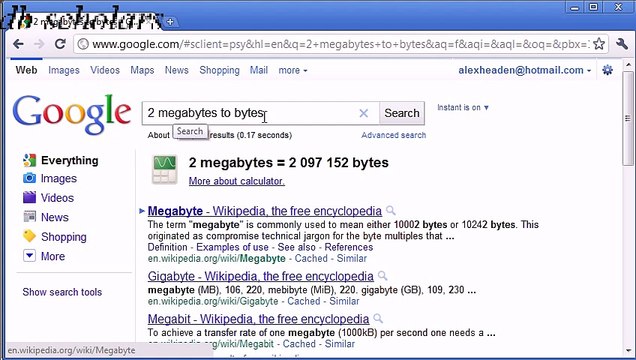Open the alexheaden@hotmail.com account dropdown
The image size is (636, 360).
524,70
